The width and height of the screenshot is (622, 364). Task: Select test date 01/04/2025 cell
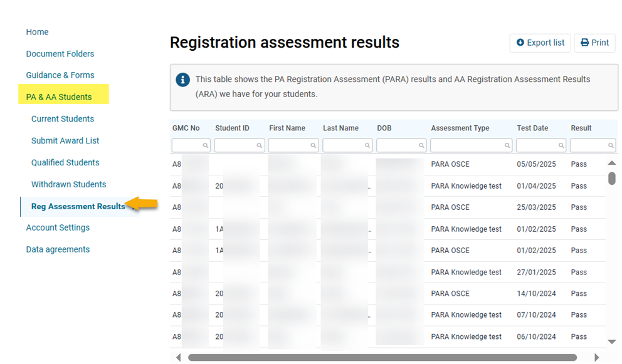coord(536,186)
